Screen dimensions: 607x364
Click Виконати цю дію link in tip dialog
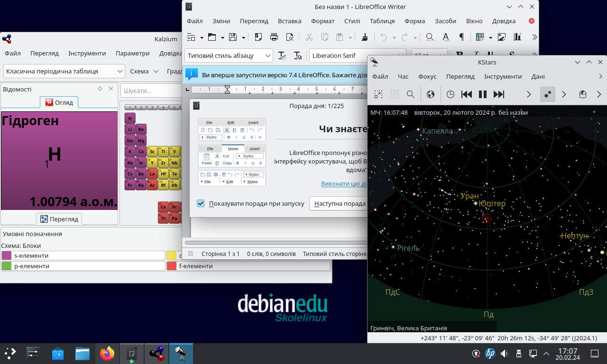point(344,184)
